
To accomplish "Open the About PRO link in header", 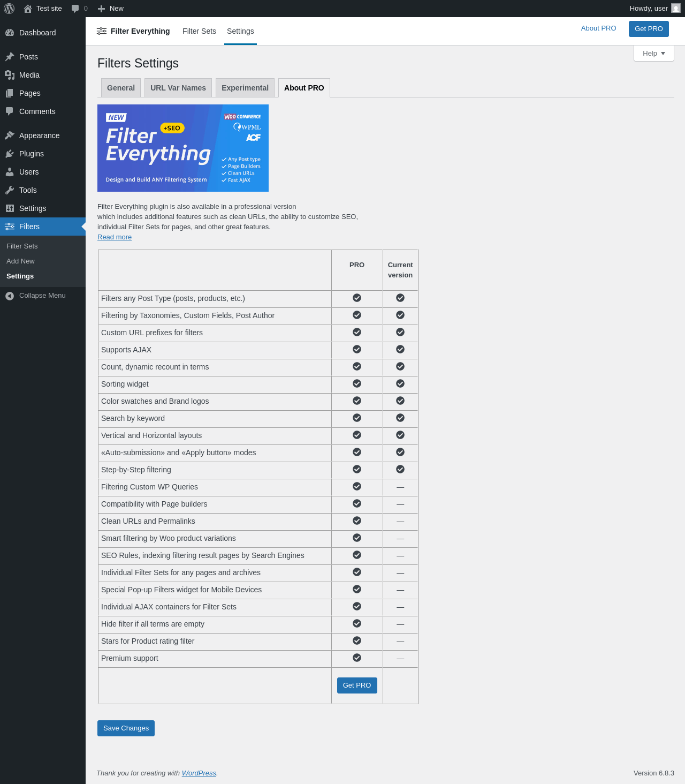I will point(598,28).
